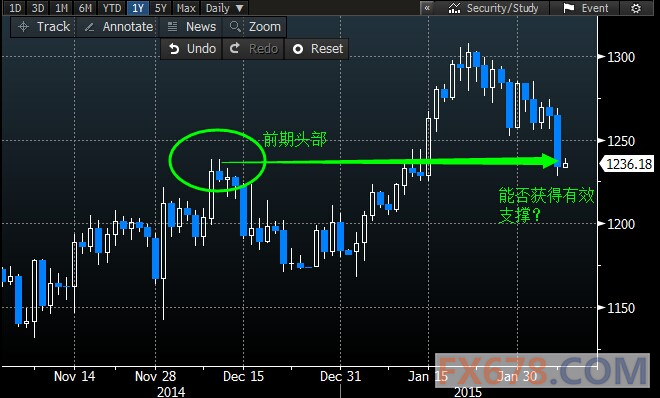
Task: Click the 1250 price axis label
Action: [620, 141]
